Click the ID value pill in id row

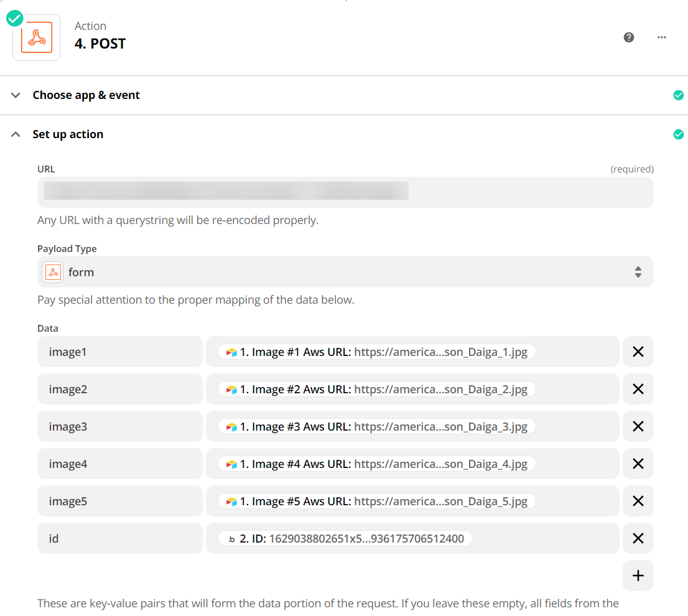[345, 539]
